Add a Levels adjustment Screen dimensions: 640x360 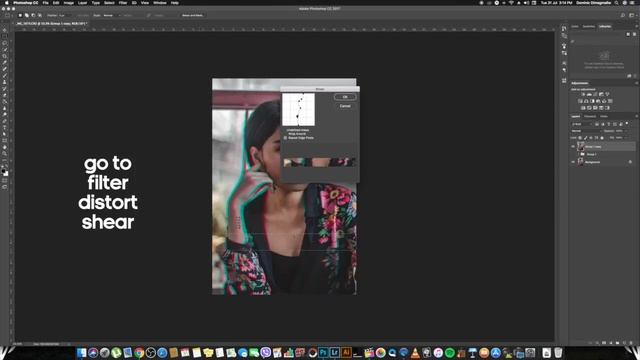coord(589,94)
